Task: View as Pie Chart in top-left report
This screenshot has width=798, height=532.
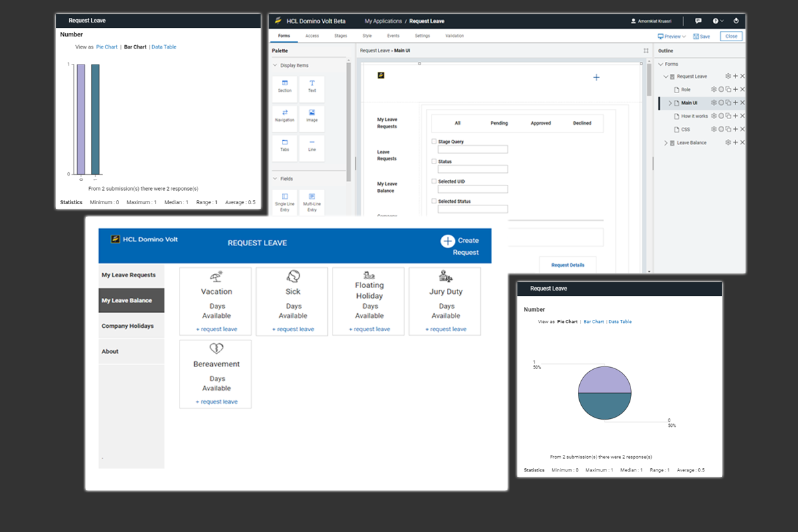Action: coord(107,47)
